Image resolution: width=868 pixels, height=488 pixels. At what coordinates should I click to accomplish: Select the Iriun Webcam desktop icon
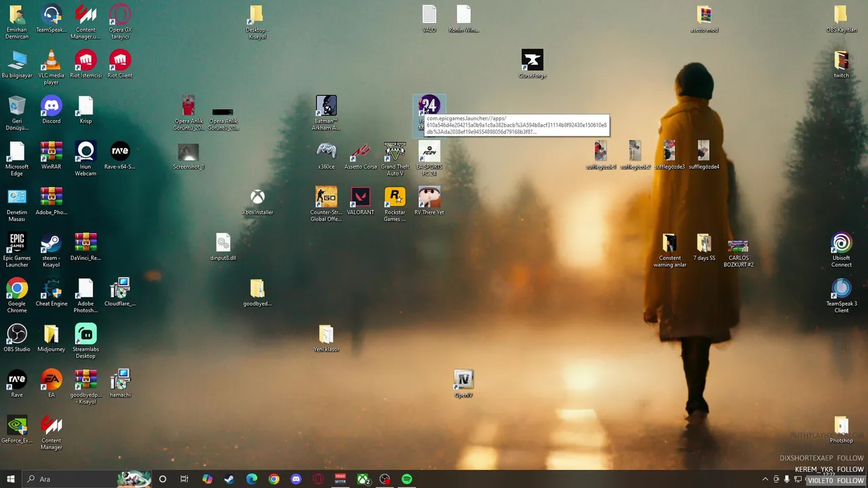point(85,159)
